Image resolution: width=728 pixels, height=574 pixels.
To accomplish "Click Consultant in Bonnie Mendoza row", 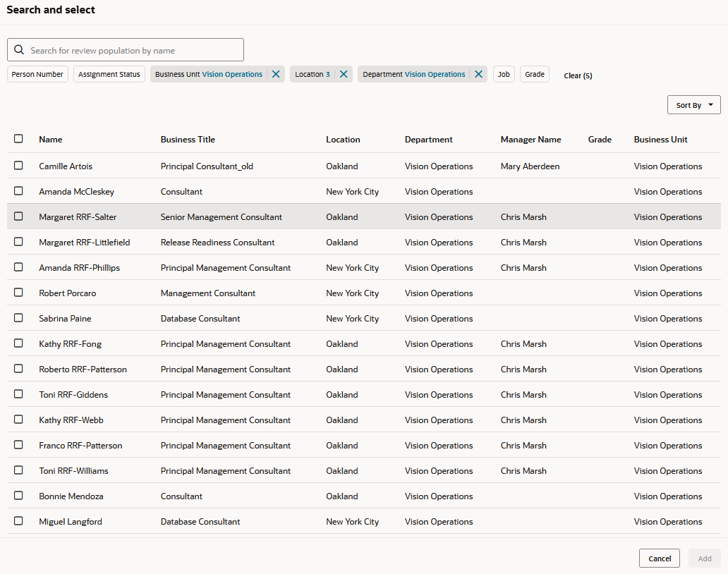I will pyautogui.click(x=181, y=496).
